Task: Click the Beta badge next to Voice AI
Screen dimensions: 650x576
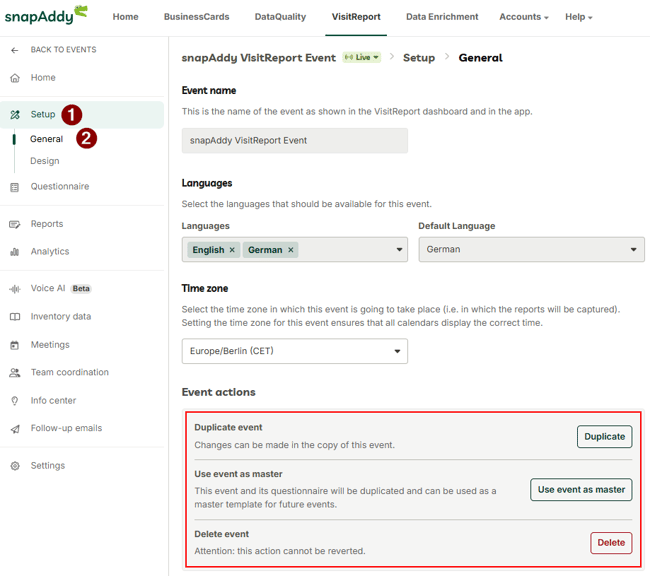Action: tap(81, 289)
